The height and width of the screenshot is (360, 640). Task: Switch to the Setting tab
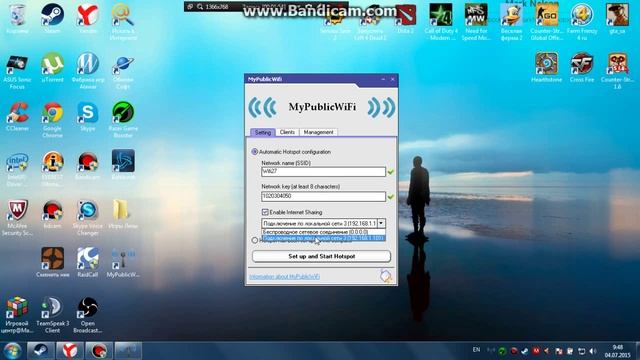263,132
